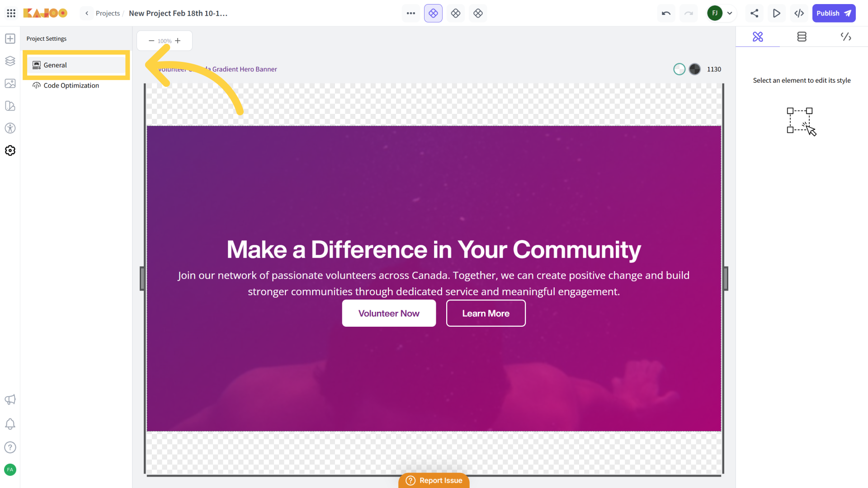Open the accessibility panel icon

pyautogui.click(x=10, y=128)
